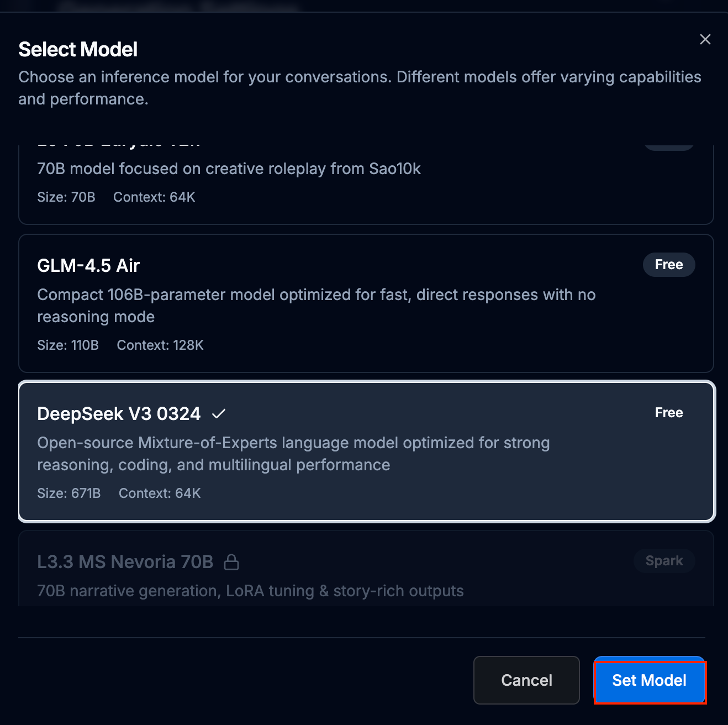Click the lock icon next to L3.3 MS Nevoria
This screenshot has width=728, height=725.
point(231,562)
